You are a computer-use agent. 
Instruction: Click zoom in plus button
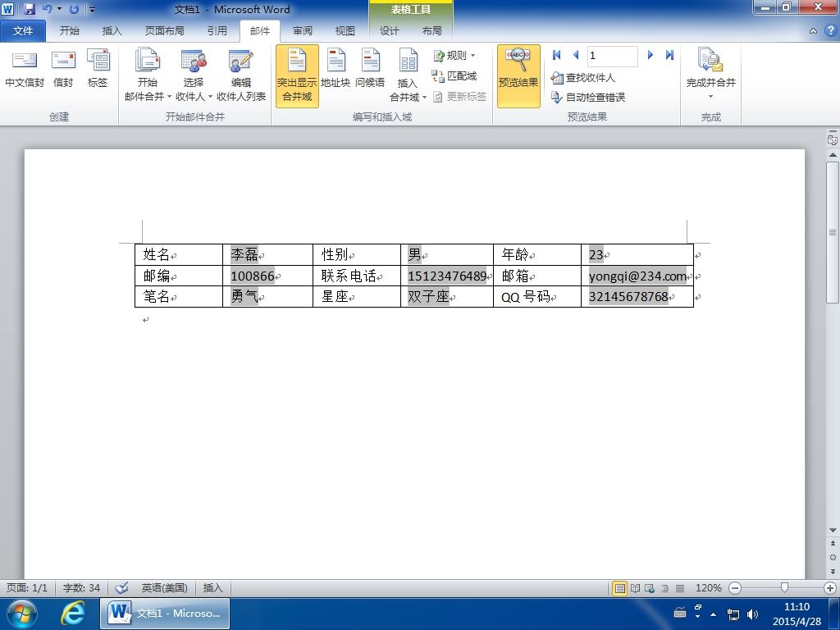coord(830,588)
